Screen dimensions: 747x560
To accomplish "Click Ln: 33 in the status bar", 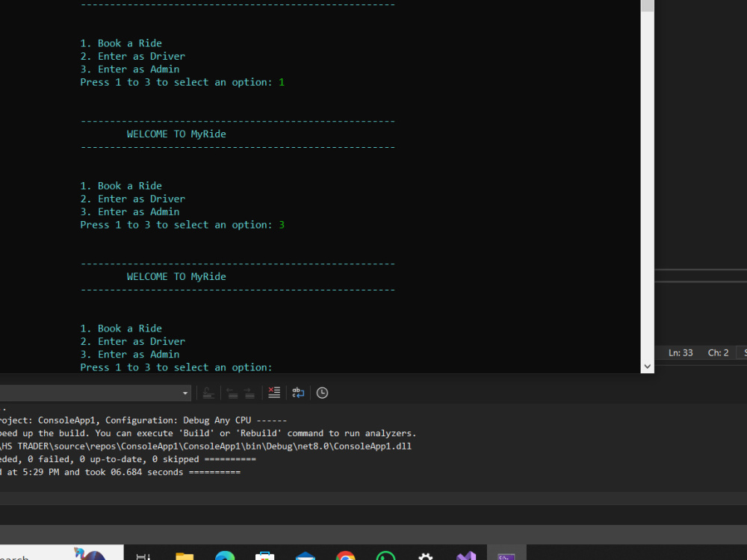I will (681, 352).
